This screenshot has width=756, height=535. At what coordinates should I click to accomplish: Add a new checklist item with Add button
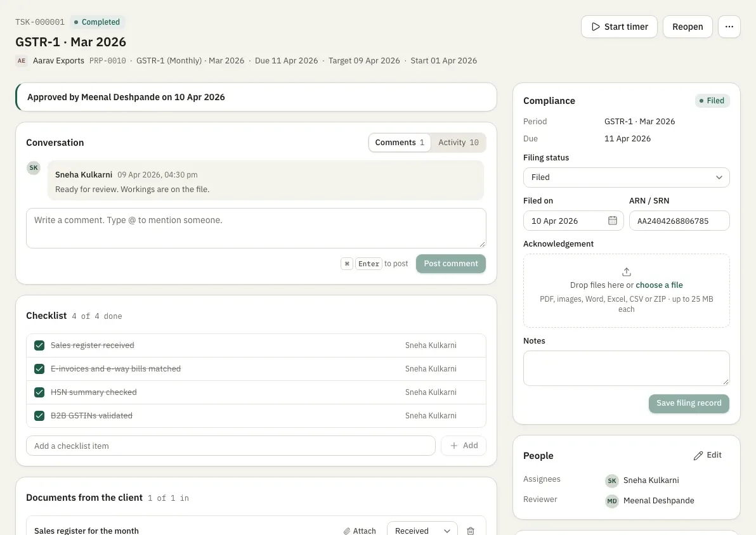[464, 446]
